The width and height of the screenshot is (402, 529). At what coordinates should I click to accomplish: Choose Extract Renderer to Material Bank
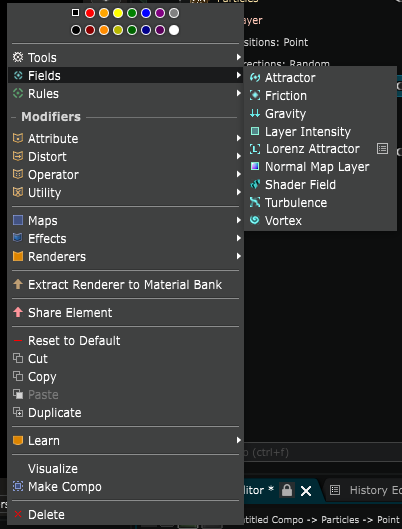click(125, 284)
